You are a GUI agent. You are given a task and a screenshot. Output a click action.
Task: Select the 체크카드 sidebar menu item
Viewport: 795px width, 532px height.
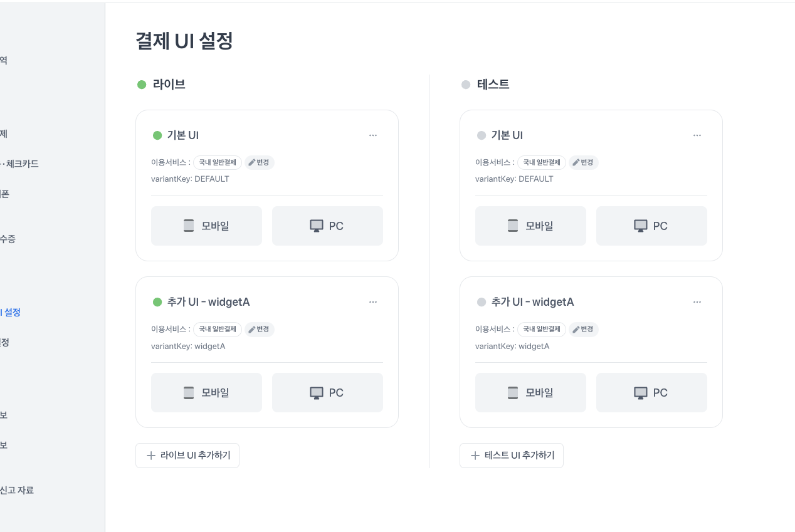click(x=21, y=164)
